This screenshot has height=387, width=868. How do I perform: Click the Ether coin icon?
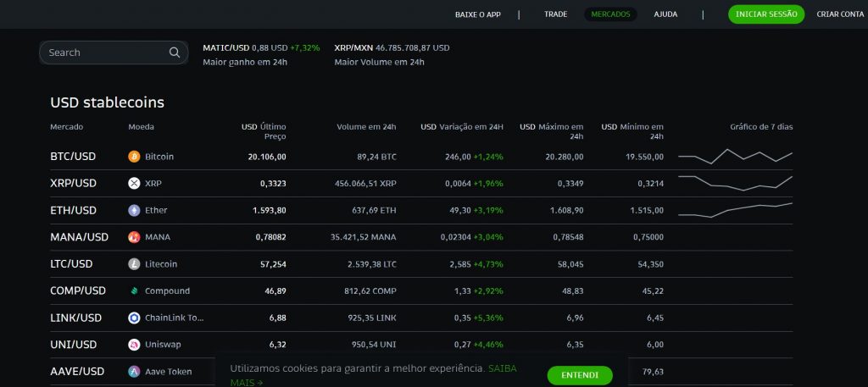(134, 210)
